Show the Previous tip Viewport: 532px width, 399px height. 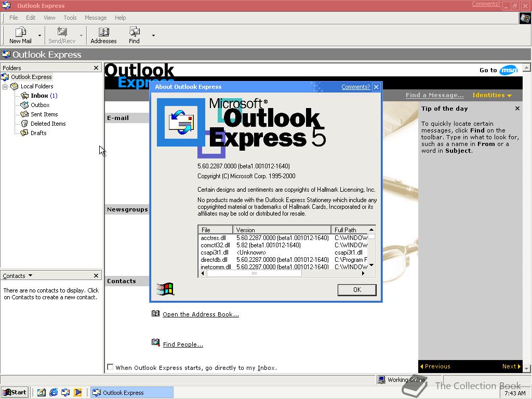coord(435,366)
